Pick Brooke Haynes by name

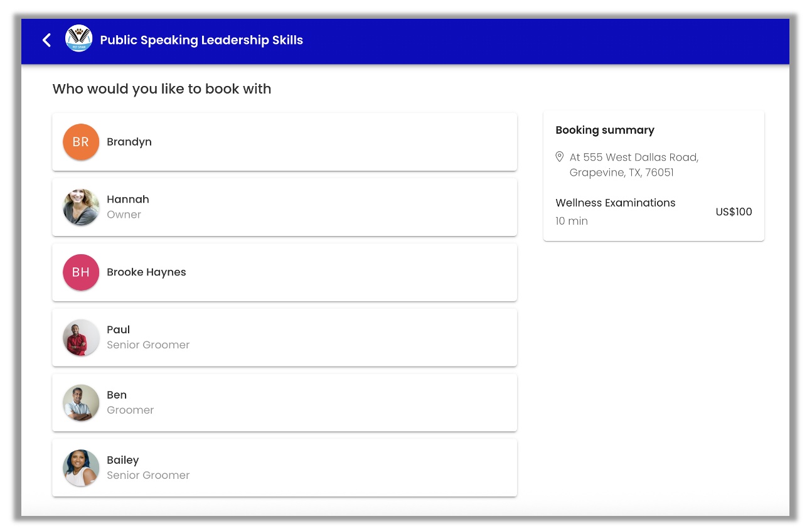click(146, 272)
